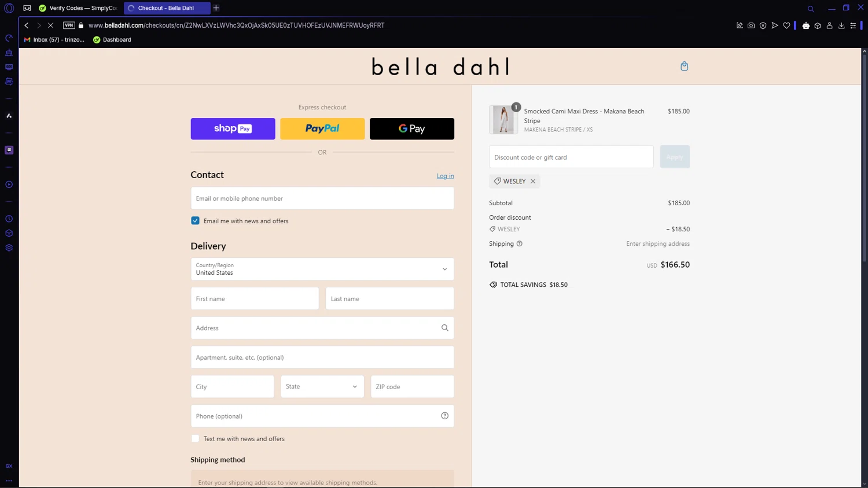Open the paper-plane send icon

coord(775,25)
